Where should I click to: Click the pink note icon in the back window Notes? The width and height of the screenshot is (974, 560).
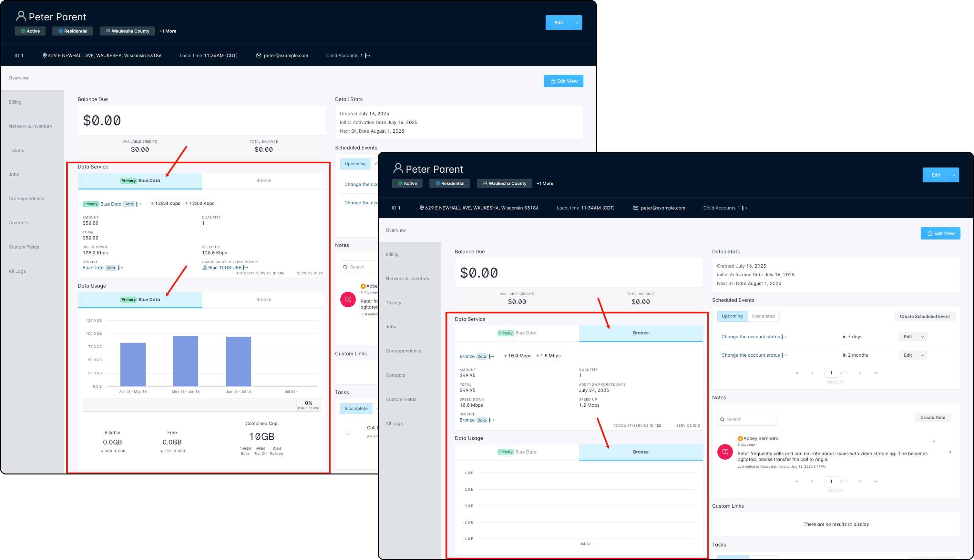point(348,299)
